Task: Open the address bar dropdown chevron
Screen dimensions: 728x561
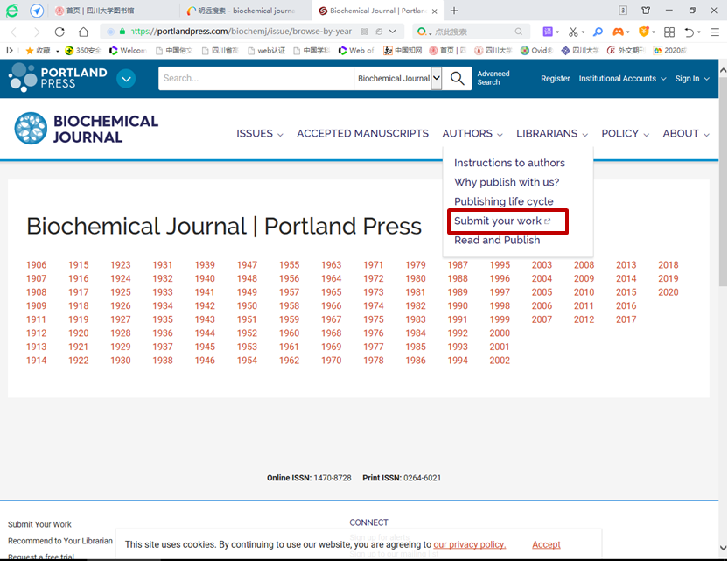Action: point(393,32)
